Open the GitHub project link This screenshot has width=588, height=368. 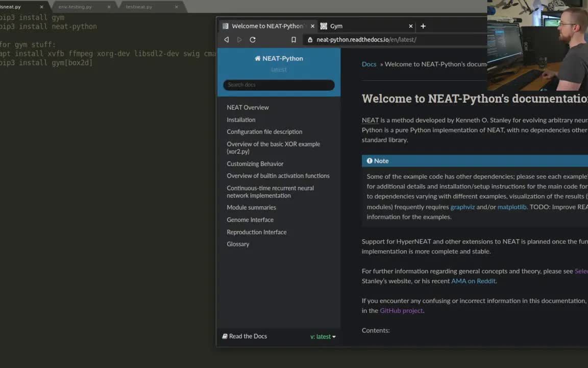401,310
